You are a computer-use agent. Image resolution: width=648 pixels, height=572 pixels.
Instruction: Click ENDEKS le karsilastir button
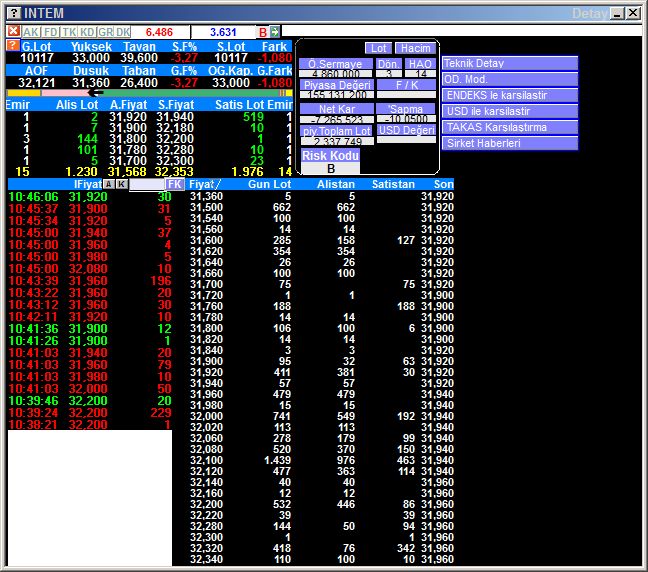pyautogui.click(x=510, y=95)
